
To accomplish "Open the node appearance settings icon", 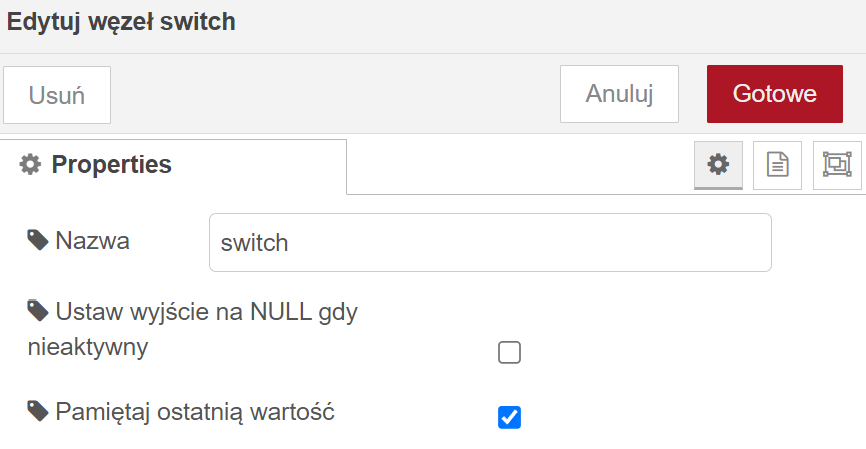I will pyautogui.click(x=837, y=165).
